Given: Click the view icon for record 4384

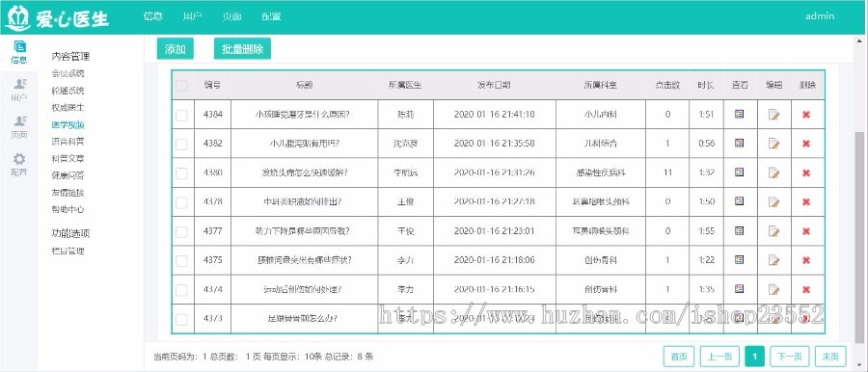Looking at the screenshot, I should pos(739,114).
